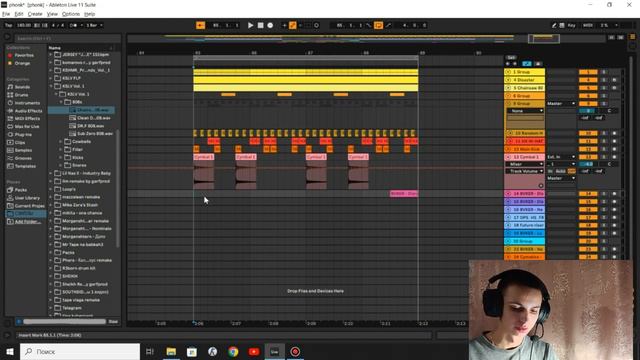Click the Set locator button

511,58
